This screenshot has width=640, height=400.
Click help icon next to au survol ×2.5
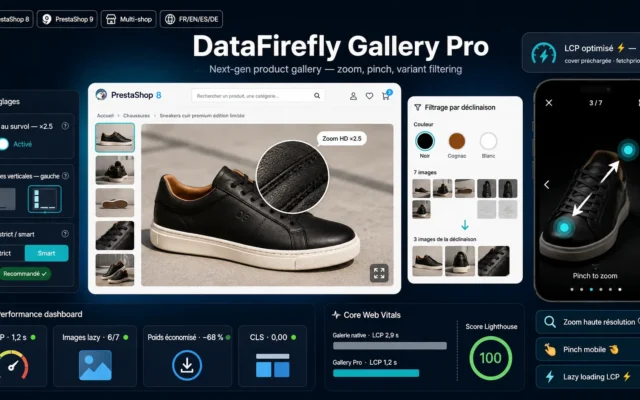[65, 126]
